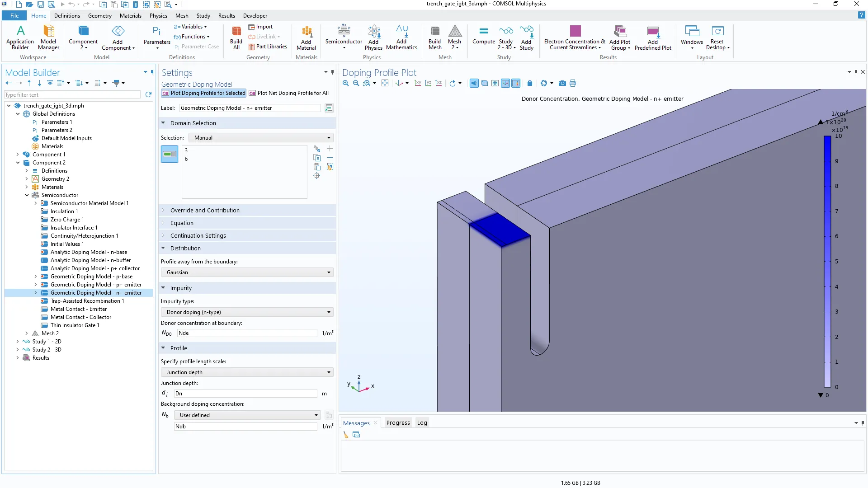Toggle the color legend display

point(516,83)
